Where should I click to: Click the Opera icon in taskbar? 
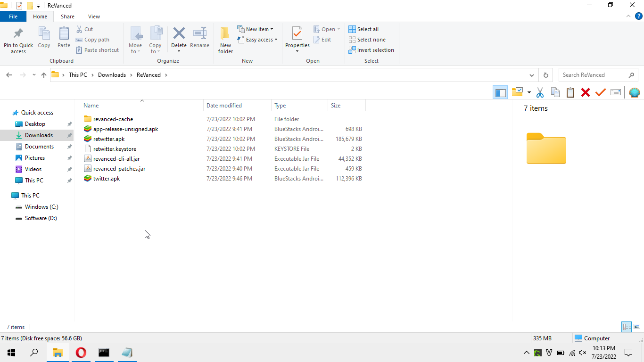[81, 352]
